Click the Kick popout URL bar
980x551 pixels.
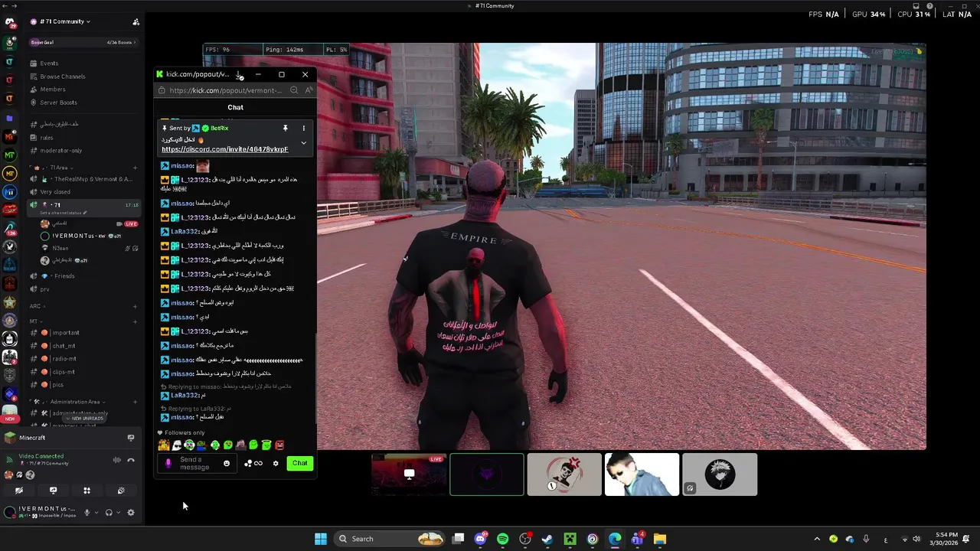click(x=225, y=90)
